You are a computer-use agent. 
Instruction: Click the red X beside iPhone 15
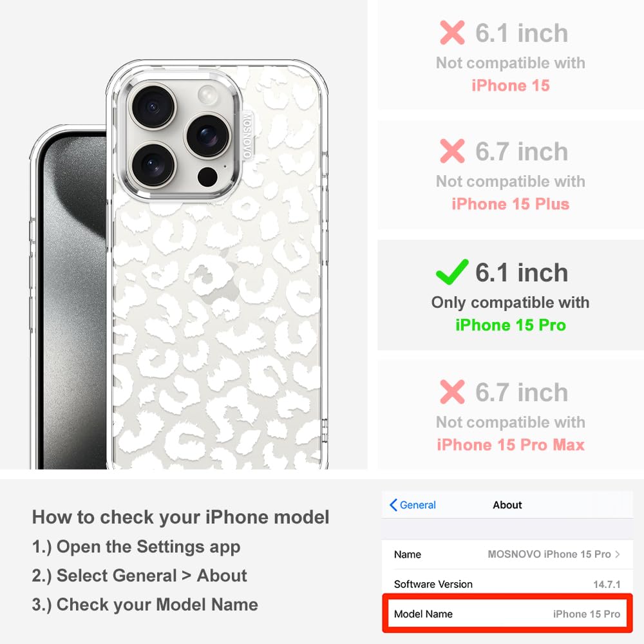tap(452, 32)
